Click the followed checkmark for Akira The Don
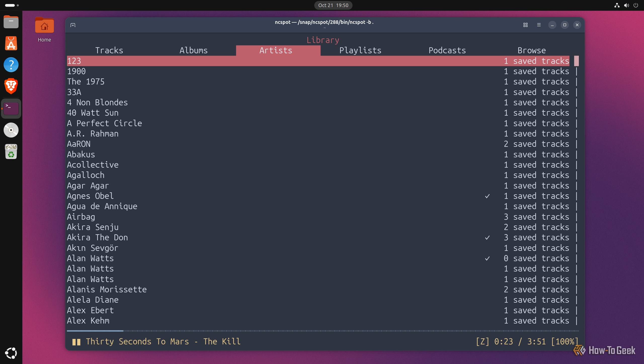This screenshot has height=364, width=644. [x=487, y=238]
